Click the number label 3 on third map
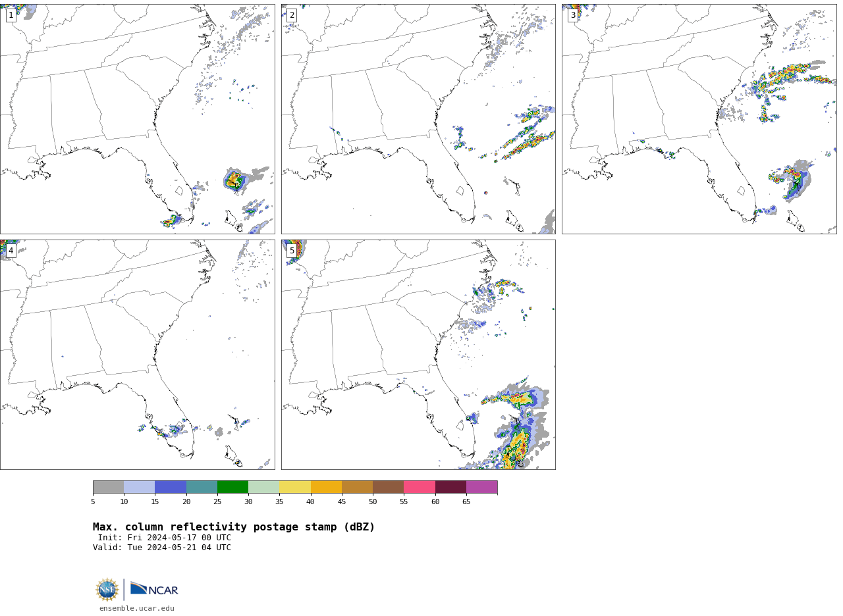Viewport: 843px width, 616px height. pos(573,15)
